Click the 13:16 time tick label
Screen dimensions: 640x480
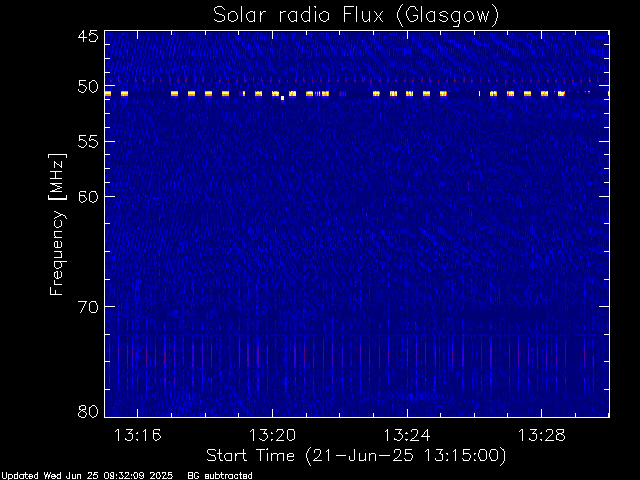[x=138, y=436]
